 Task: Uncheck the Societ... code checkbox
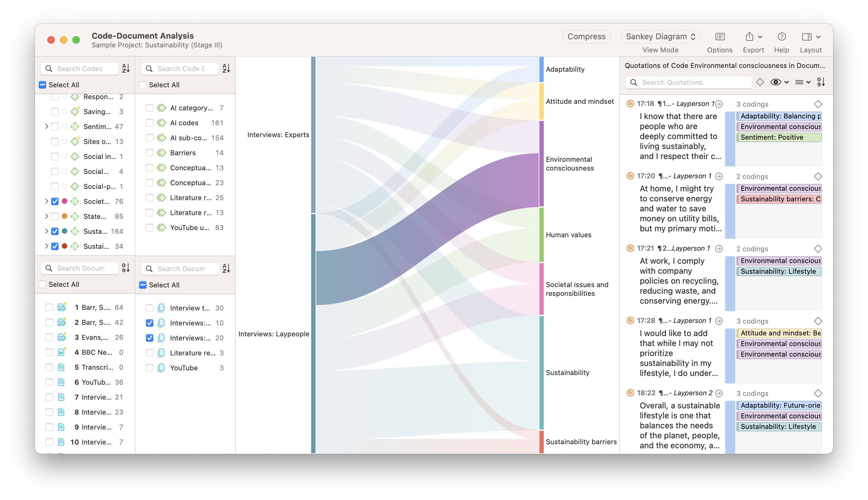(x=55, y=202)
